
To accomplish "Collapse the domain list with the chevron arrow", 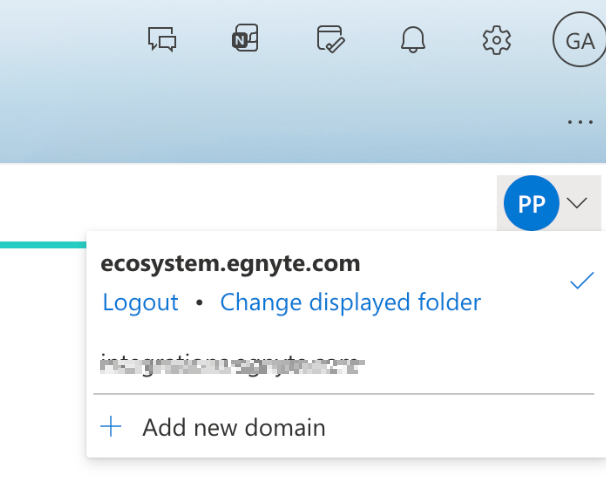I will pos(577,203).
